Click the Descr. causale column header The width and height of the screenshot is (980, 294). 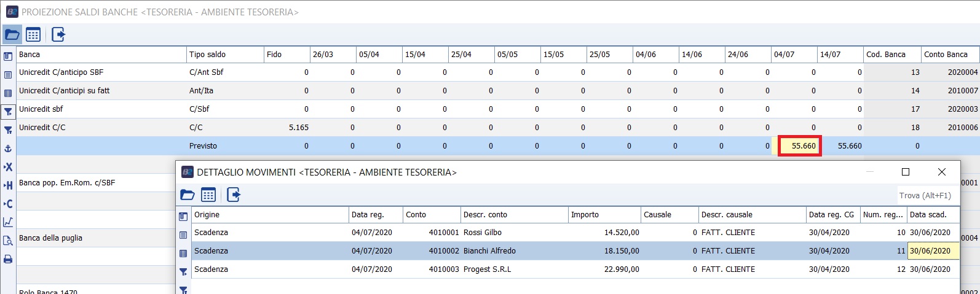pyautogui.click(x=752, y=215)
